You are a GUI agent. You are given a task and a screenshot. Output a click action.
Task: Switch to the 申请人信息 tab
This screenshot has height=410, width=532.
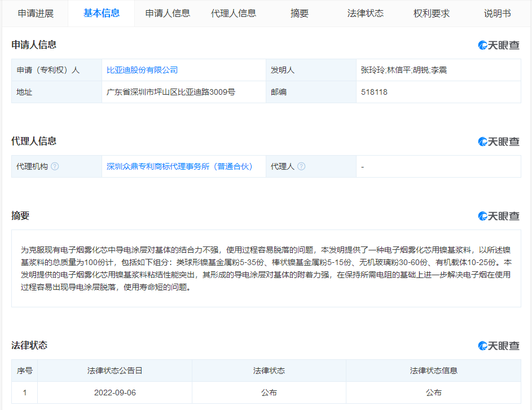(x=168, y=13)
